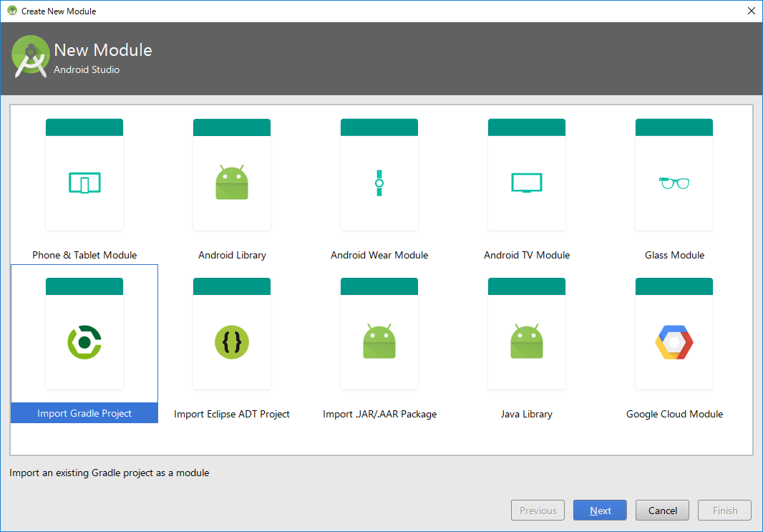The image size is (763, 532).
Task: Click the Previous button
Action: (538, 510)
